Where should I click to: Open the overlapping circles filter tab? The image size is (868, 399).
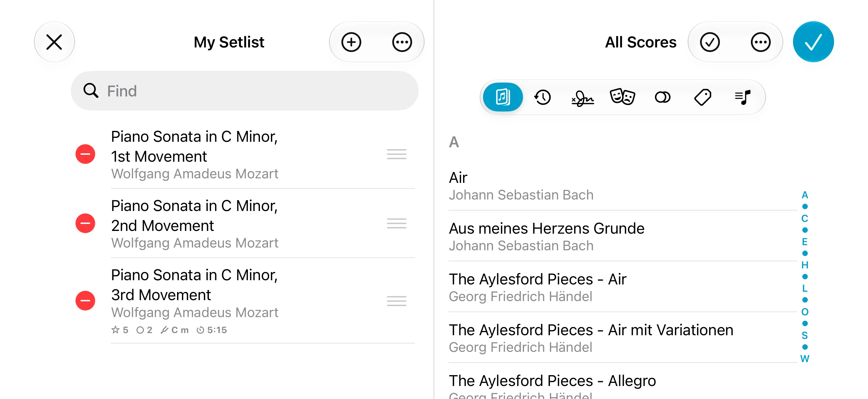pos(663,97)
